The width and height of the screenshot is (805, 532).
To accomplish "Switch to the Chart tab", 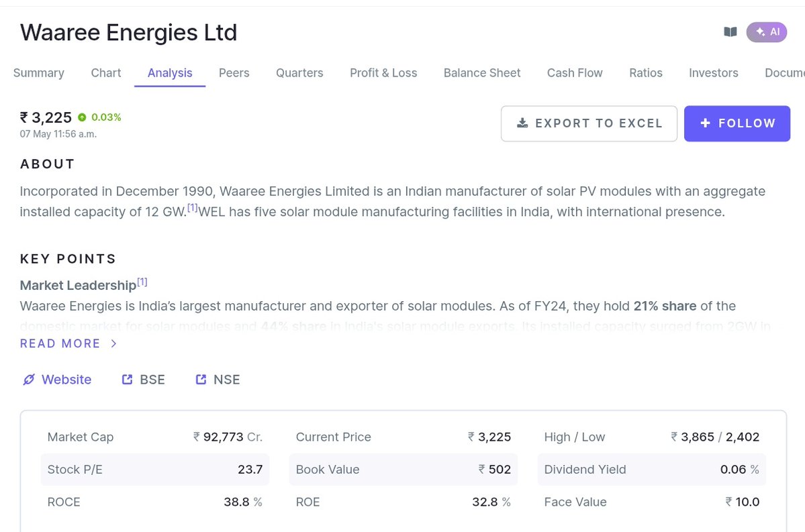I will point(106,73).
